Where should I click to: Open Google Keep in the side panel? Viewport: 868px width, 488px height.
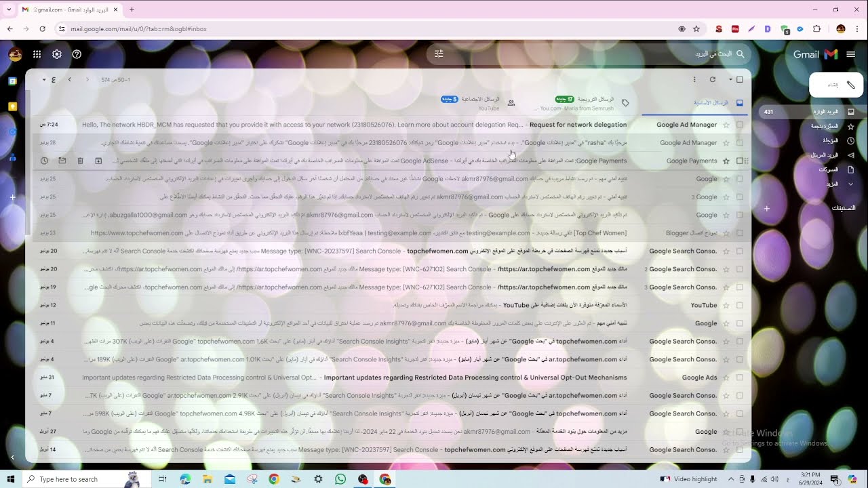pos(12,106)
